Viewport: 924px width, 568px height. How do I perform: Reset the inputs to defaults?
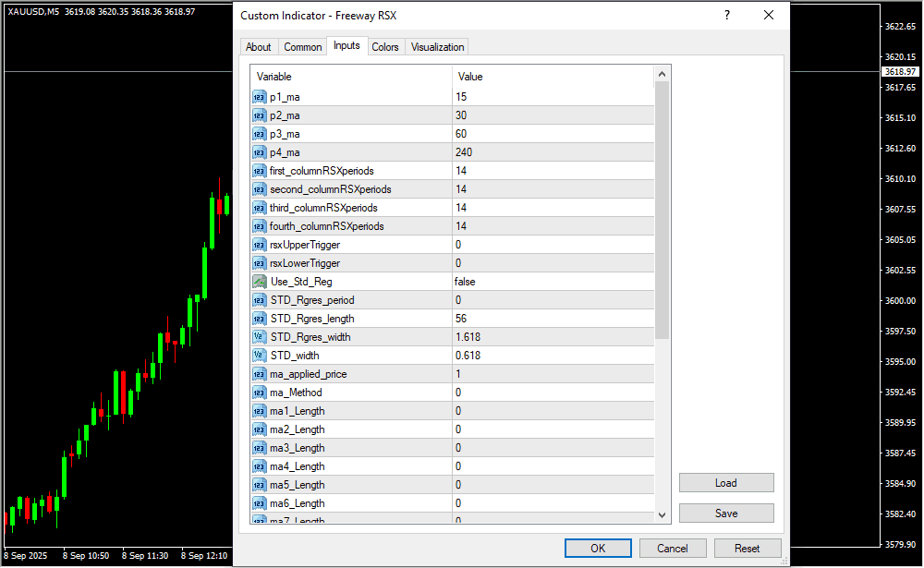click(x=747, y=548)
